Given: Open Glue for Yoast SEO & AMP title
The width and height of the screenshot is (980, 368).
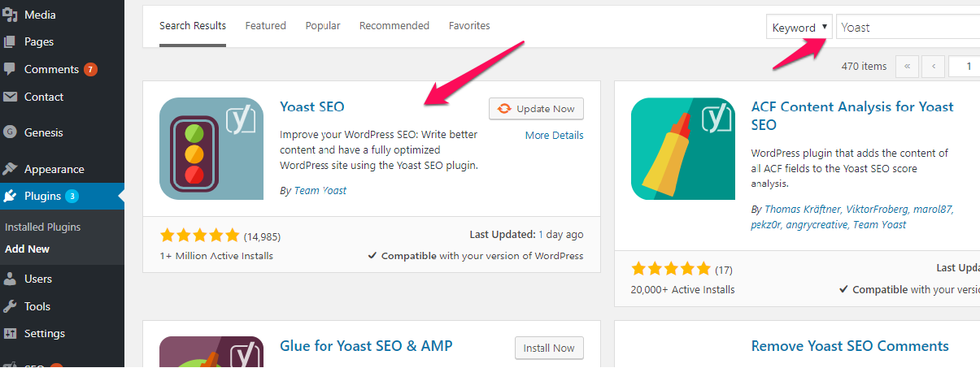Looking at the screenshot, I should pyautogui.click(x=366, y=345).
